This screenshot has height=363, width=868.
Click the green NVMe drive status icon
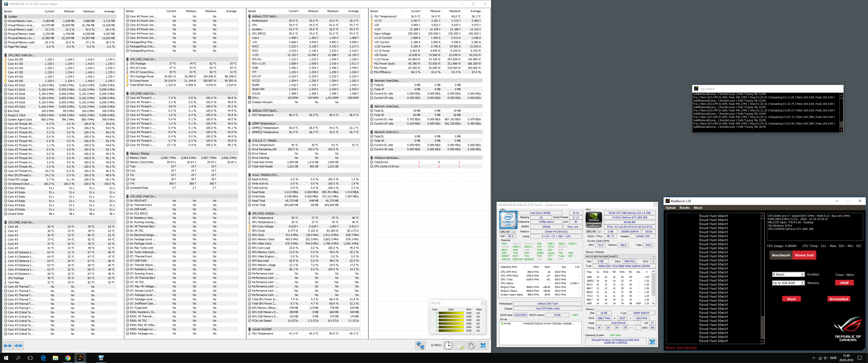502,324
